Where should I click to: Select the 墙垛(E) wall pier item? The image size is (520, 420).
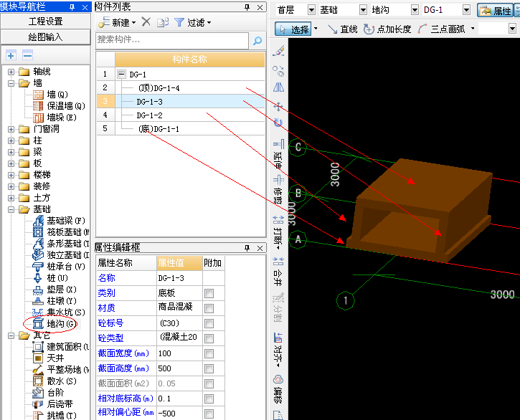[55, 118]
